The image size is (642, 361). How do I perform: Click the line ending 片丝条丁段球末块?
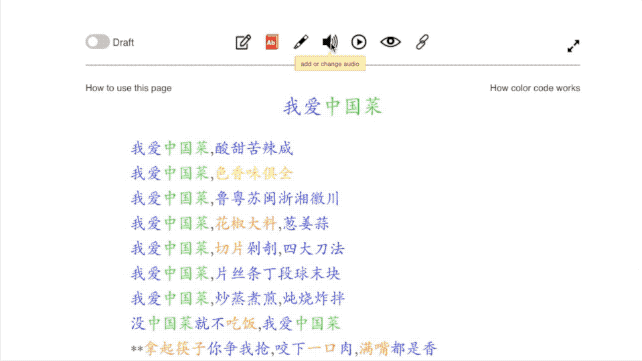(236, 273)
